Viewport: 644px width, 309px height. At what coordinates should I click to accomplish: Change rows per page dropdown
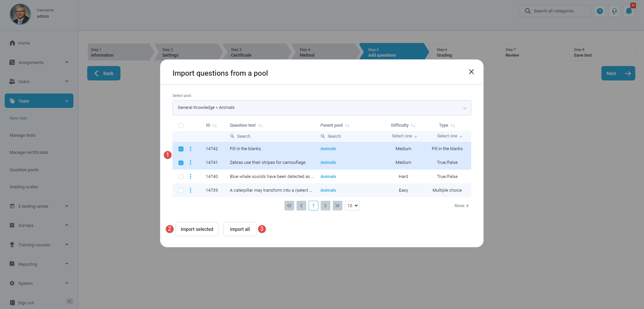tap(352, 206)
